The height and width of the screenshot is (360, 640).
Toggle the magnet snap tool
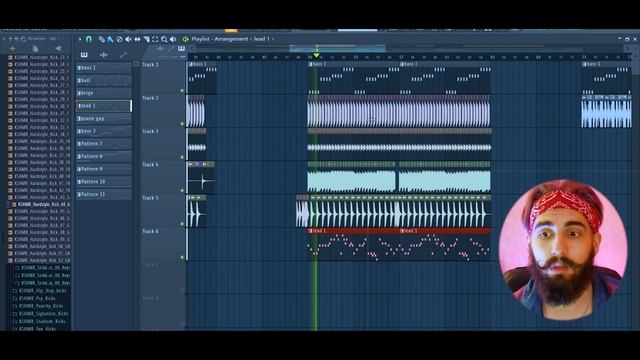(89, 39)
